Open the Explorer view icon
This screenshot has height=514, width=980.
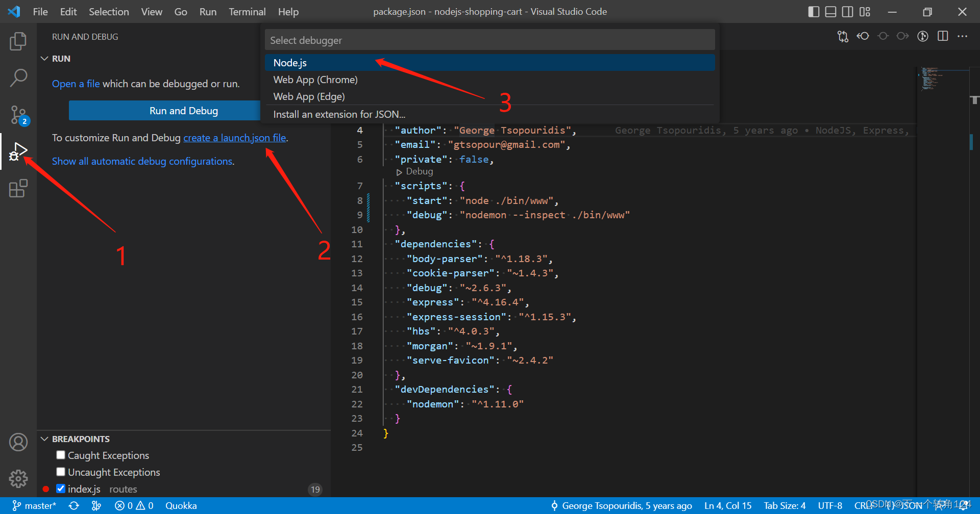point(18,41)
